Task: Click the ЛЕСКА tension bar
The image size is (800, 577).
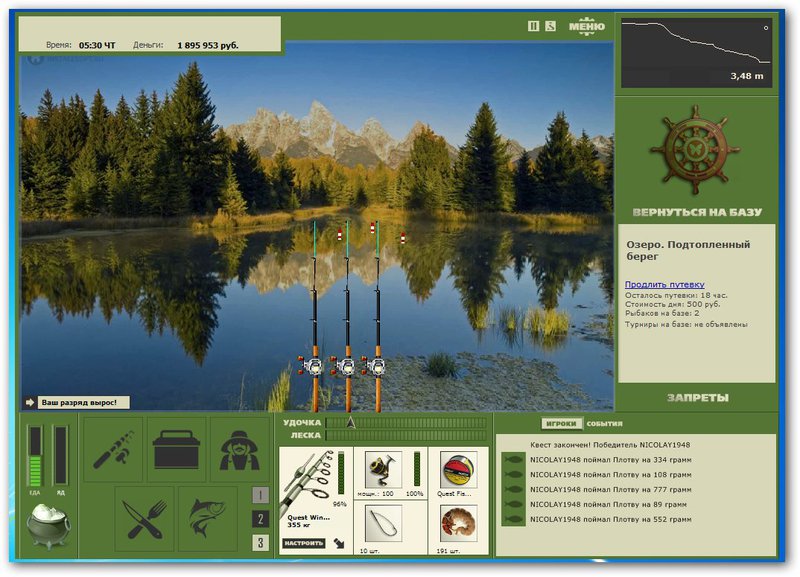Action: pyautogui.click(x=406, y=435)
